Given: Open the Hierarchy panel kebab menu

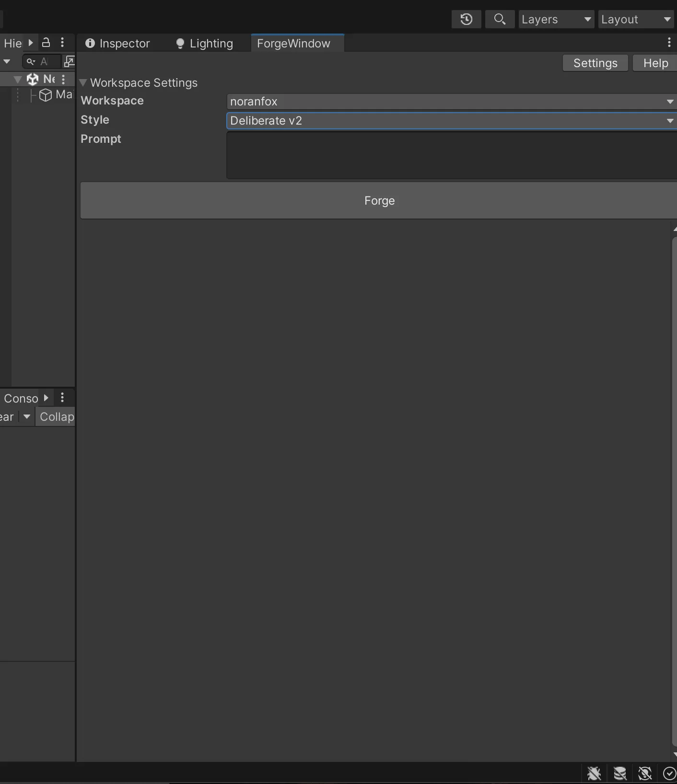Looking at the screenshot, I should pos(62,43).
